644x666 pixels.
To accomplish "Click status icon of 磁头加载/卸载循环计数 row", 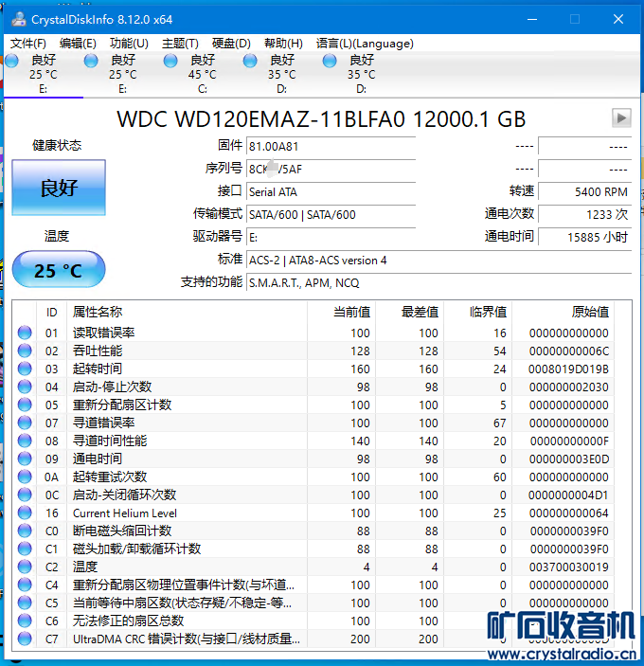I will click(25, 549).
